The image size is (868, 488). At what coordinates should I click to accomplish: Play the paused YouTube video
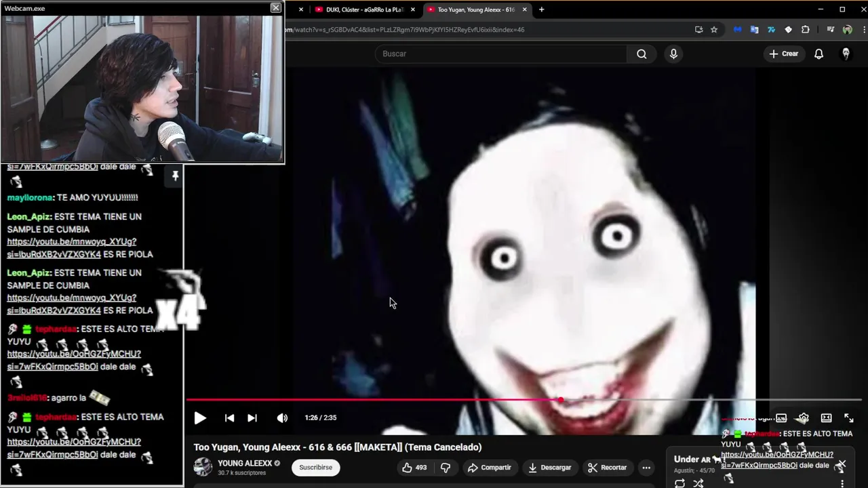pos(200,418)
